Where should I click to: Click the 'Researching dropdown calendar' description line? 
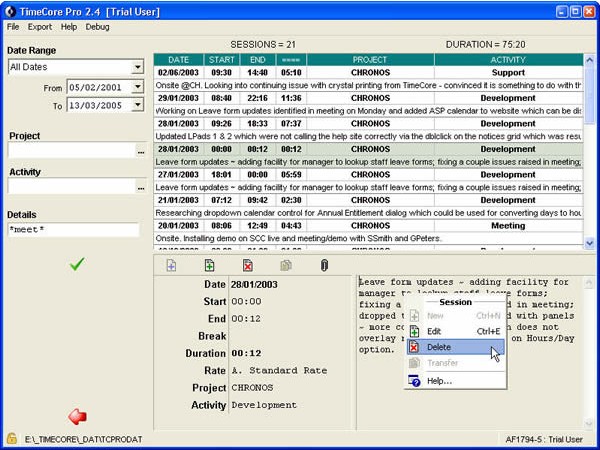(x=368, y=213)
